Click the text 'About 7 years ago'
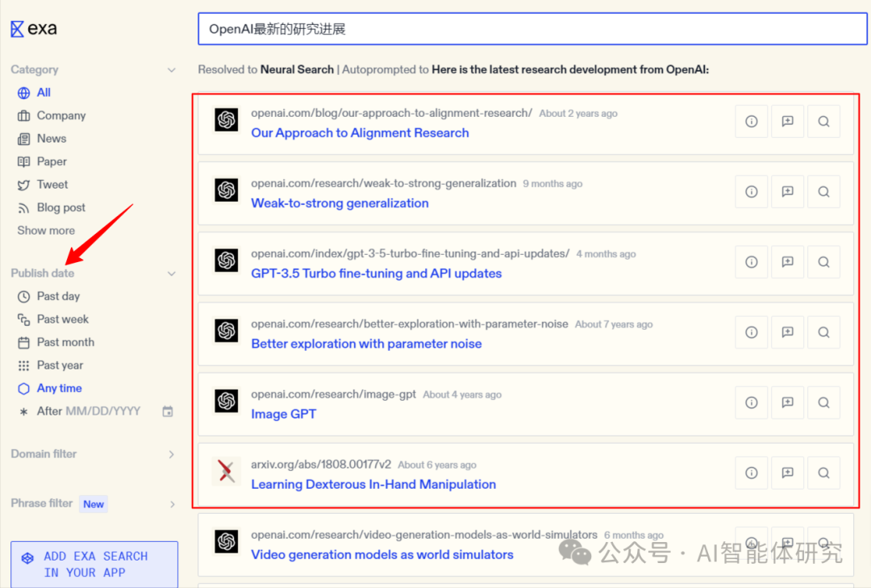Image resolution: width=871 pixels, height=588 pixels. coord(613,324)
